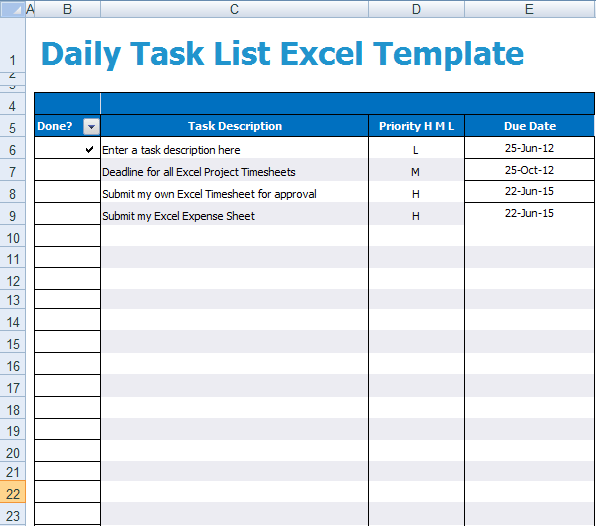Click empty due date cell in row 11
Screen dimensions: 598x526
tap(529, 257)
